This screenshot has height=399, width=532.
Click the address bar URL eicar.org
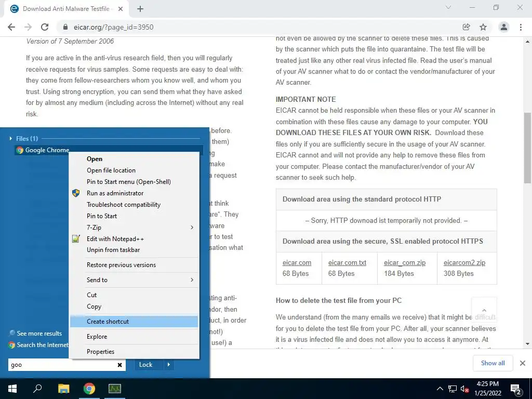(x=114, y=27)
